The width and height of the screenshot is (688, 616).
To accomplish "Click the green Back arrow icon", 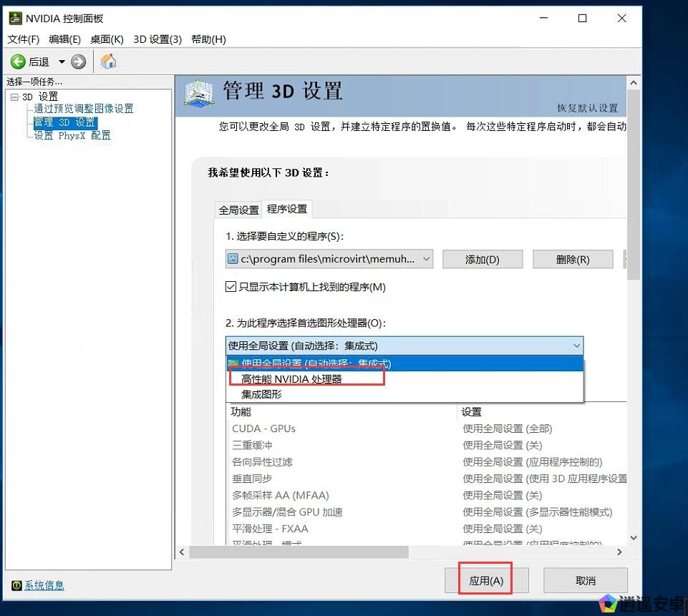I will pos(18,62).
